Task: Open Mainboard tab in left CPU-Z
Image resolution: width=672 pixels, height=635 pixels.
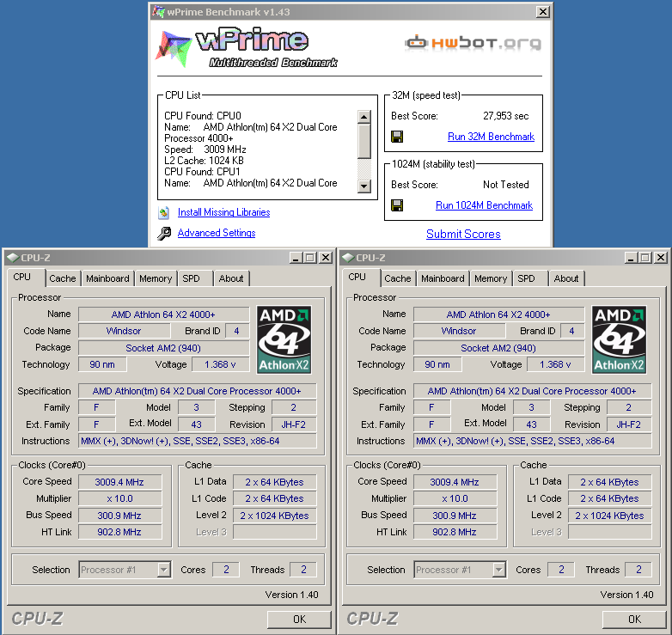Action: 107,278
